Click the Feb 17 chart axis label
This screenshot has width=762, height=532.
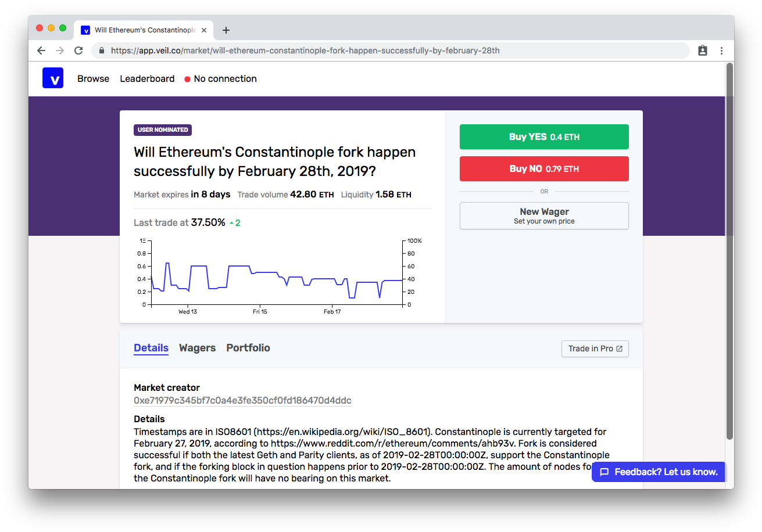tap(332, 312)
